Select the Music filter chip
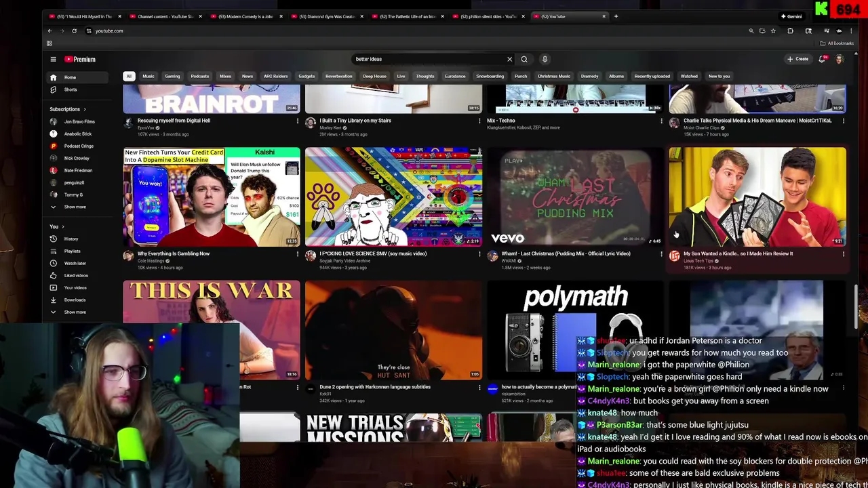The image size is (868, 488). pos(149,76)
